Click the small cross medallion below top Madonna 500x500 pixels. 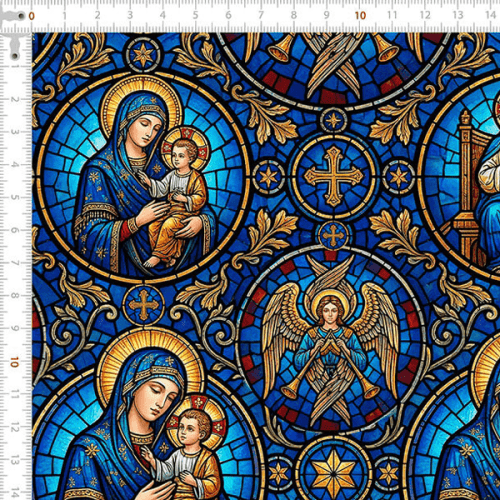pyautogui.click(x=144, y=305)
